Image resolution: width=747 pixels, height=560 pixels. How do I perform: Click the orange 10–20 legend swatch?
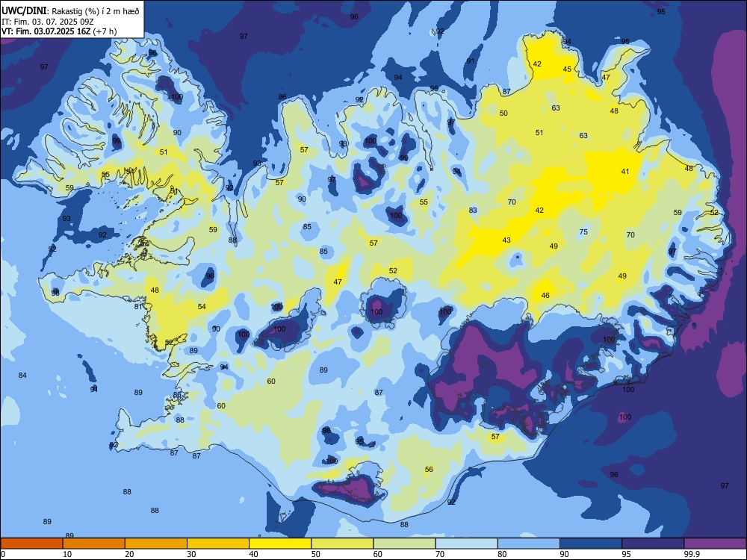click(94, 544)
